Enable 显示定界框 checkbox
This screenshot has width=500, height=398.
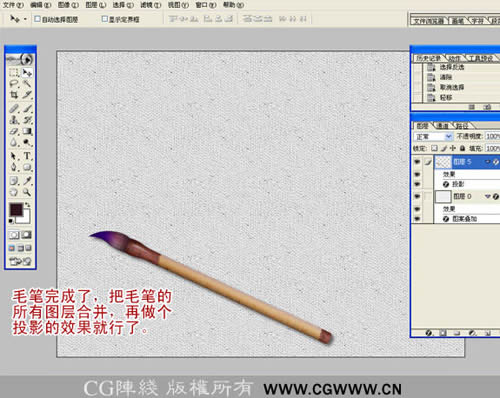coord(105,19)
